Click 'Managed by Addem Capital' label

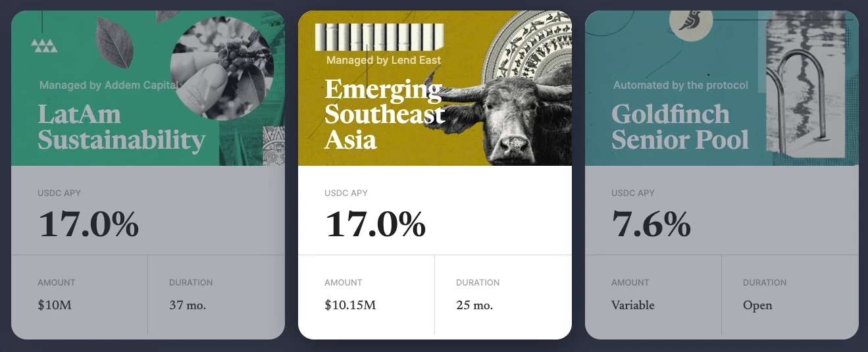pos(109,85)
